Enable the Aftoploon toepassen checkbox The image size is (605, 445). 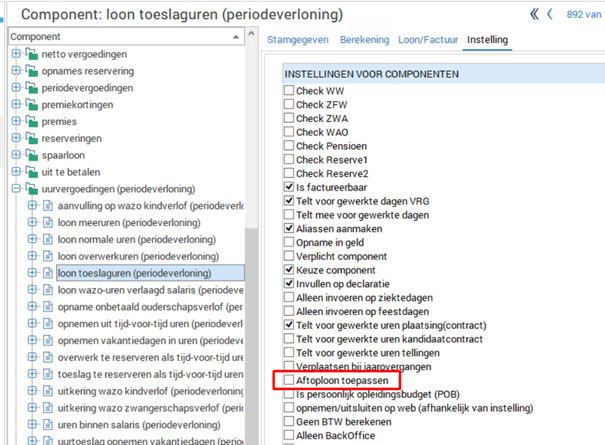289,381
